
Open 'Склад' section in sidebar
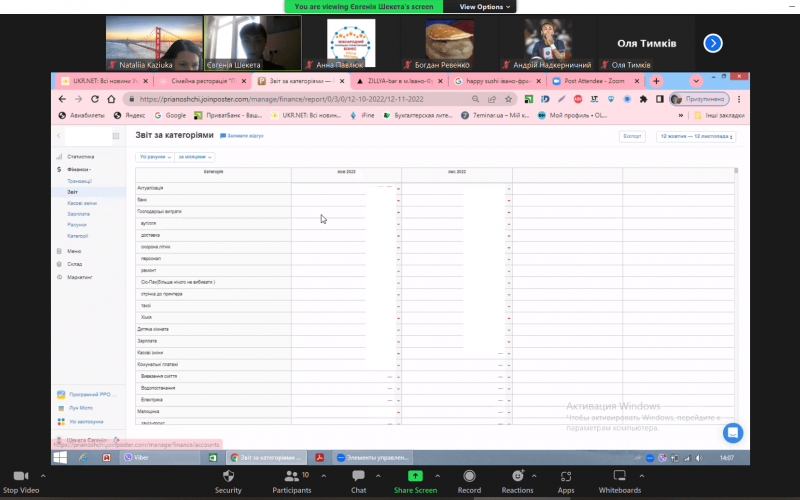point(74,264)
